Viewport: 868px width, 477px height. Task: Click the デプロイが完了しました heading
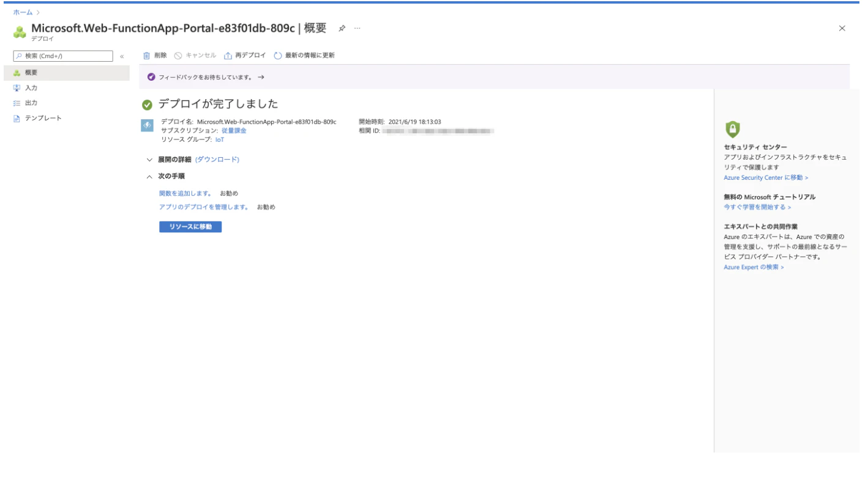tap(219, 104)
